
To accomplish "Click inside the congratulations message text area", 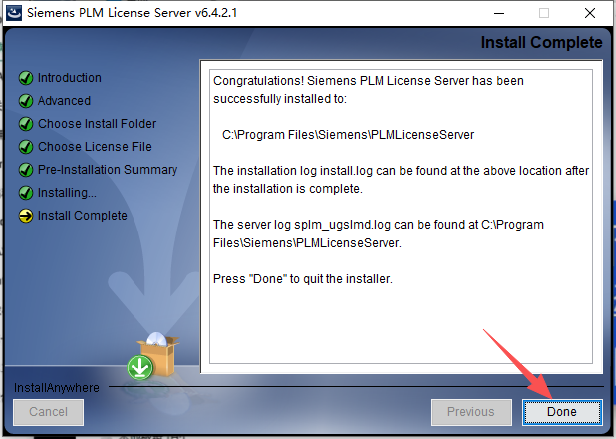I will coord(401,217).
